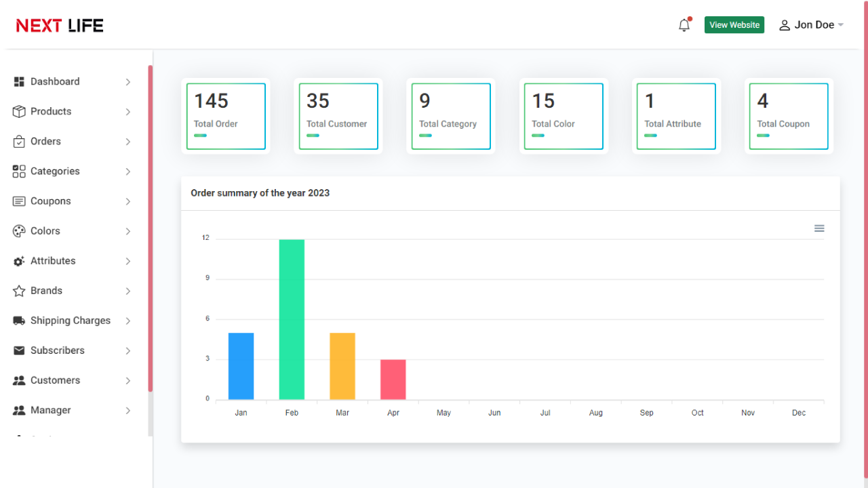This screenshot has height=488, width=868.
Task: Click the Customers people icon
Action: coord(19,380)
